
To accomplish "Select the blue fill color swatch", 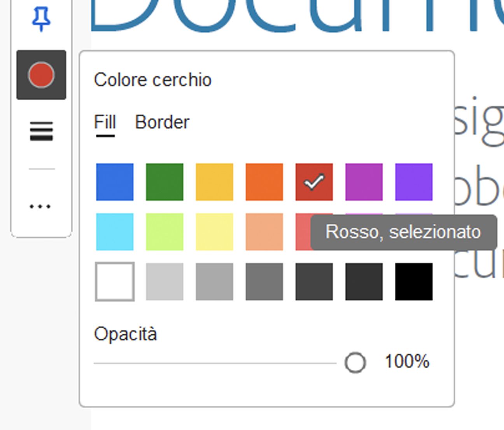I will click(114, 182).
